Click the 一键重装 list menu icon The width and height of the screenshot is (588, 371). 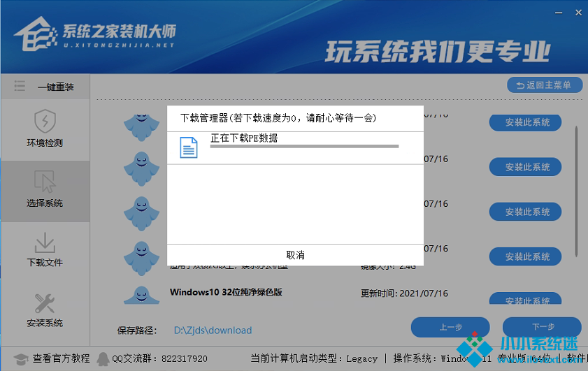(20, 86)
